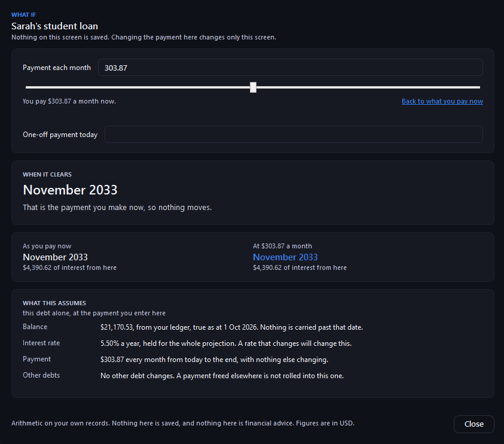
Task: Click the payment slider handle
Action: 253,87
